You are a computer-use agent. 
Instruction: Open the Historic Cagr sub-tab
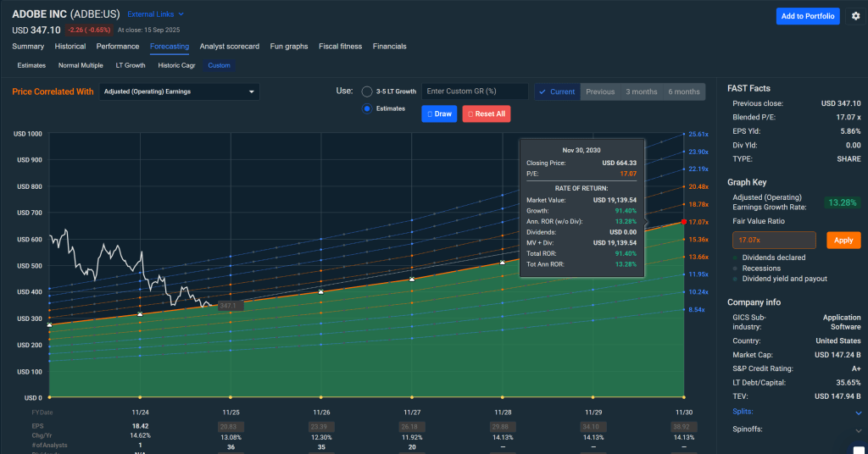point(176,65)
